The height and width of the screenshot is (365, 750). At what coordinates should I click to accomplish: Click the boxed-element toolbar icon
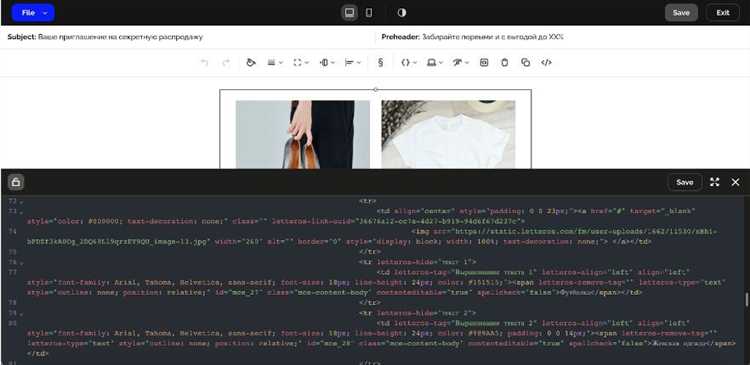click(484, 63)
